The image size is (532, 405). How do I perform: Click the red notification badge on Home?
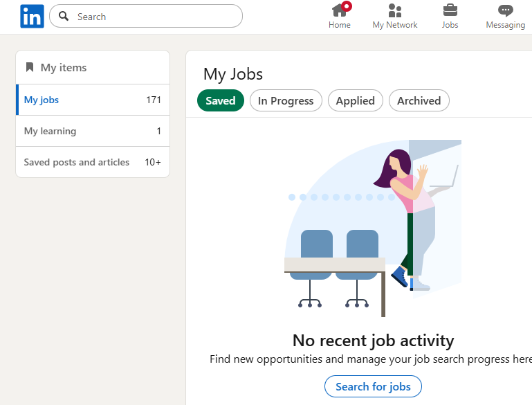tap(347, 6)
